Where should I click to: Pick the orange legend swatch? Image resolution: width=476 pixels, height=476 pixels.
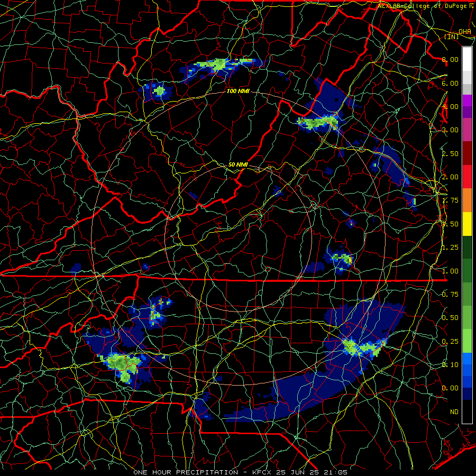pos(467,200)
